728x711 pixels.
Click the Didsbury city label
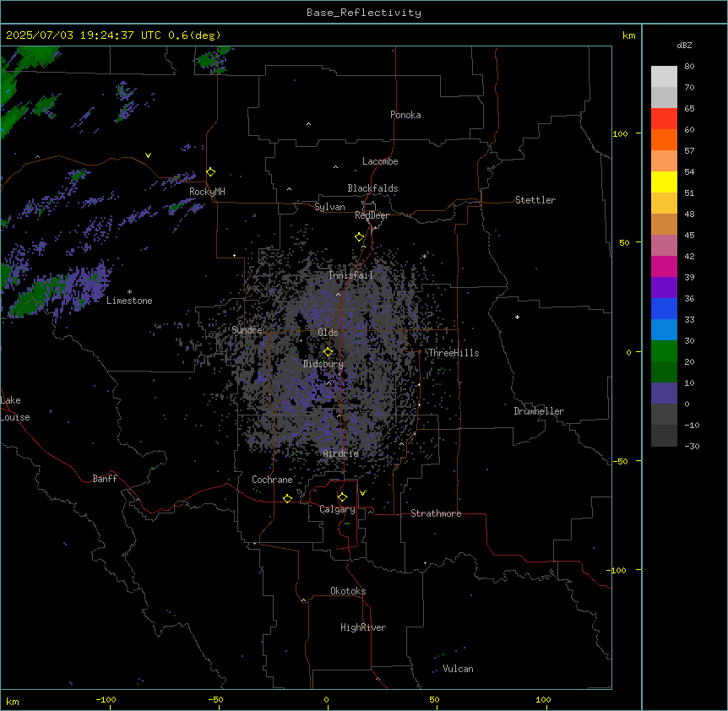[323, 364]
